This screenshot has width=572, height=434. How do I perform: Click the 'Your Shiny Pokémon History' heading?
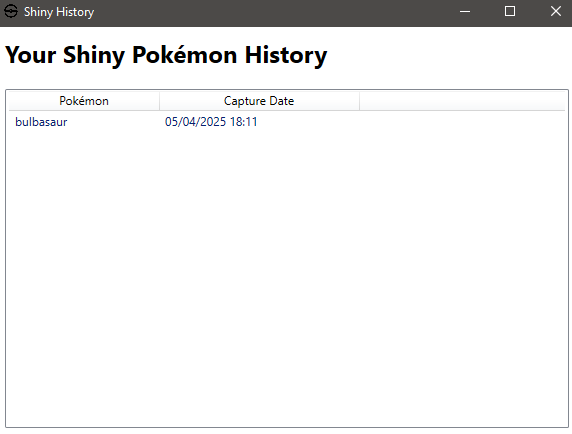166,55
